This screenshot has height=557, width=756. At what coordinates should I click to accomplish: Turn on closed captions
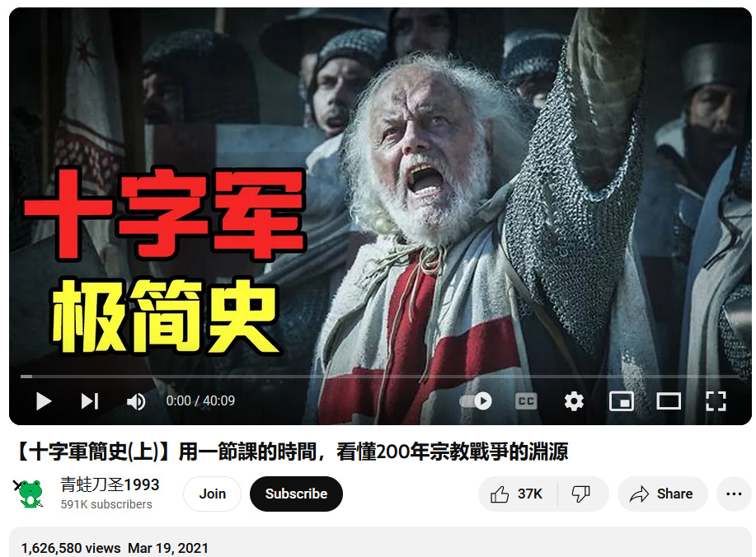tap(525, 401)
